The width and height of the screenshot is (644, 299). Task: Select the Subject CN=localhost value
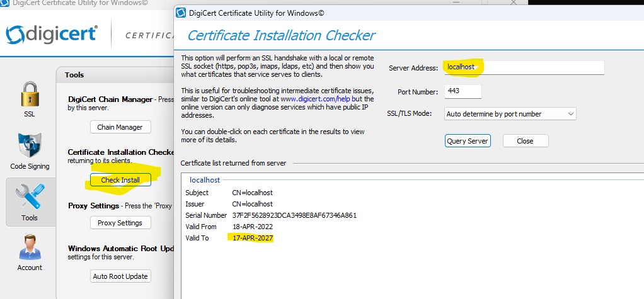click(252, 193)
